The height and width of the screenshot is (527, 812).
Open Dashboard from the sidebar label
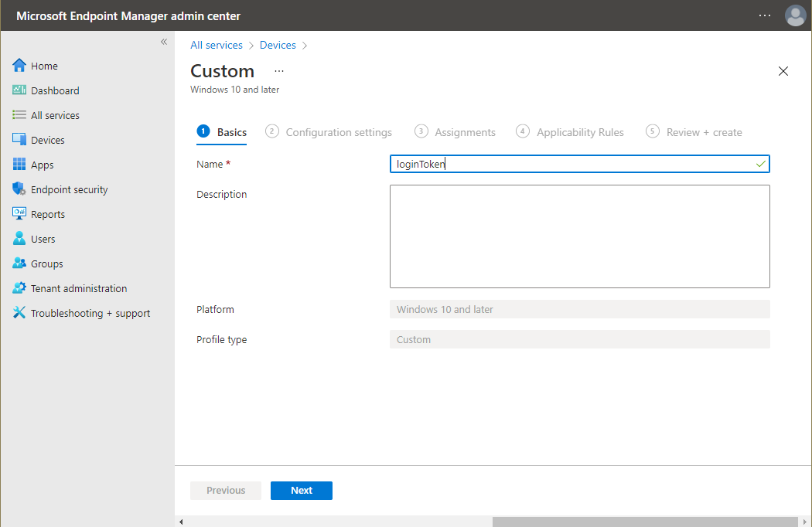pyautogui.click(x=55, y=90)
